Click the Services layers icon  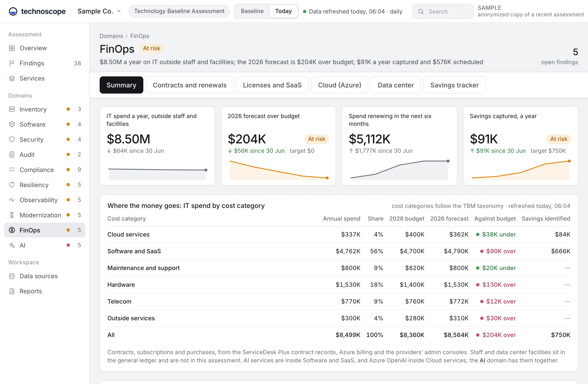pyautogui.click(x=12, y=78)
